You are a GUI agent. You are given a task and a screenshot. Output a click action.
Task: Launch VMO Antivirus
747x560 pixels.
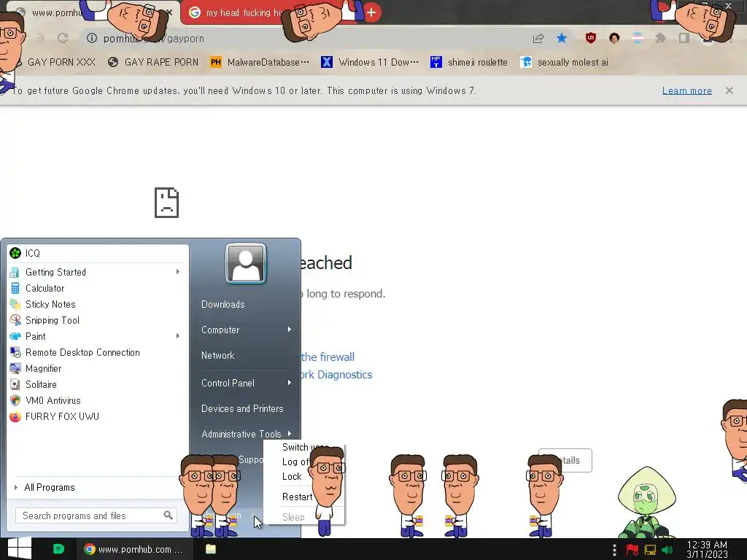tap(98, 400)
